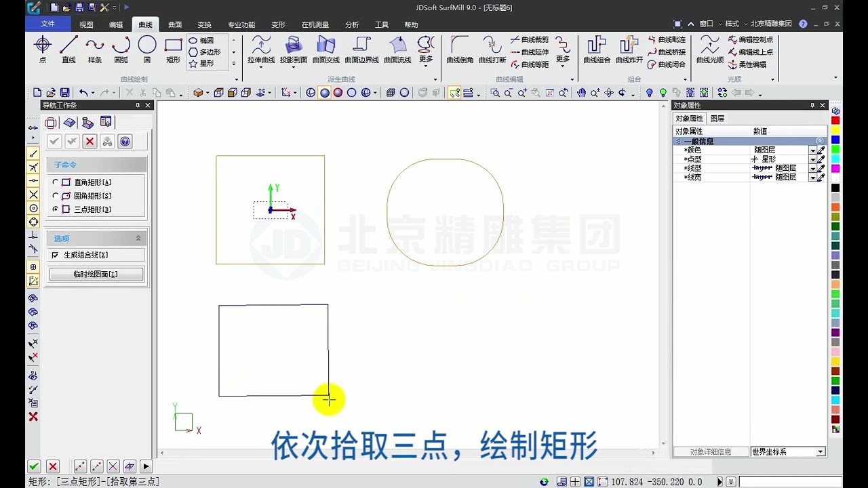The width and height of the screenshot is (868, 488).
Task: Switch to the 变换 ribbon tab
Action: point(205,24)
